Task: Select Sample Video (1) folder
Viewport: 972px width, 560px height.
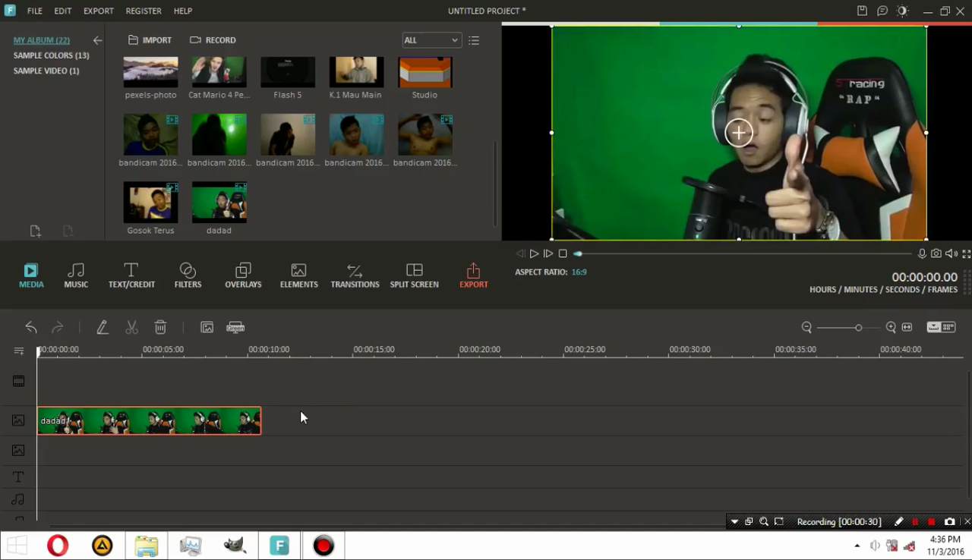Action: 46,71
